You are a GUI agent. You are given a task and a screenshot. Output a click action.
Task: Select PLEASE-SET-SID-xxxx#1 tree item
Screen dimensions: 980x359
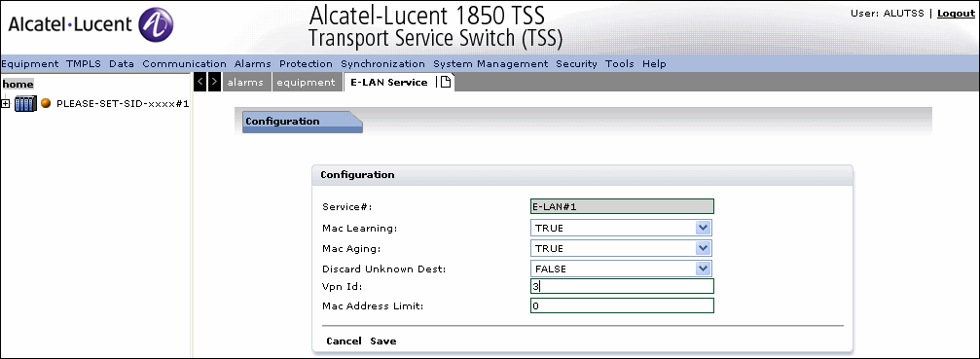click(123, 104)
